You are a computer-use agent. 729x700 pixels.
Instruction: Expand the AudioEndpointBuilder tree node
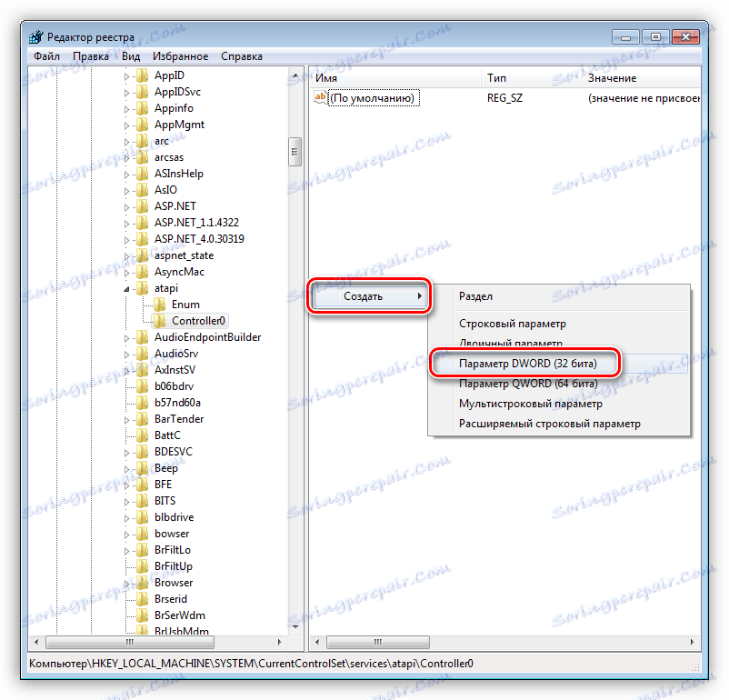tap(126, 338)
